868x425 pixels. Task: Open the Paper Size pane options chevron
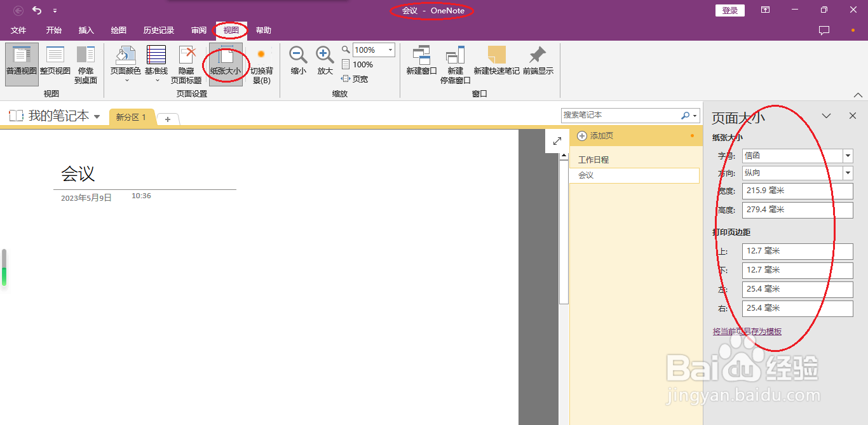click(827, 116)
